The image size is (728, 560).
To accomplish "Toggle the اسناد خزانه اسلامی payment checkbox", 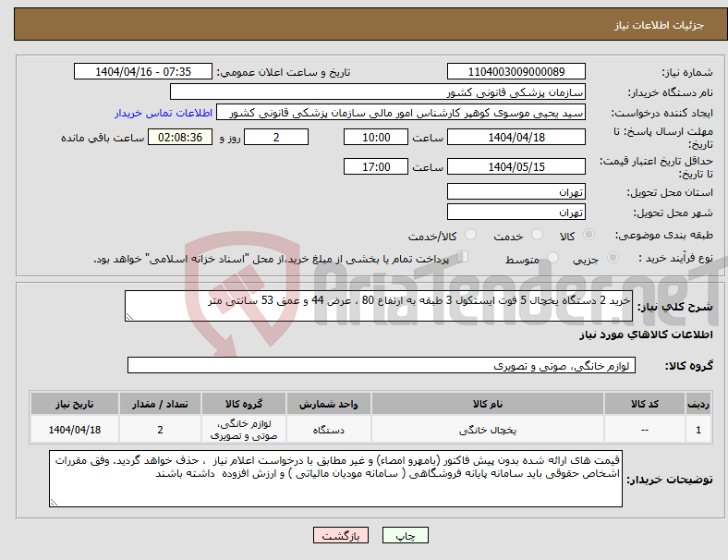I will 463,257.
